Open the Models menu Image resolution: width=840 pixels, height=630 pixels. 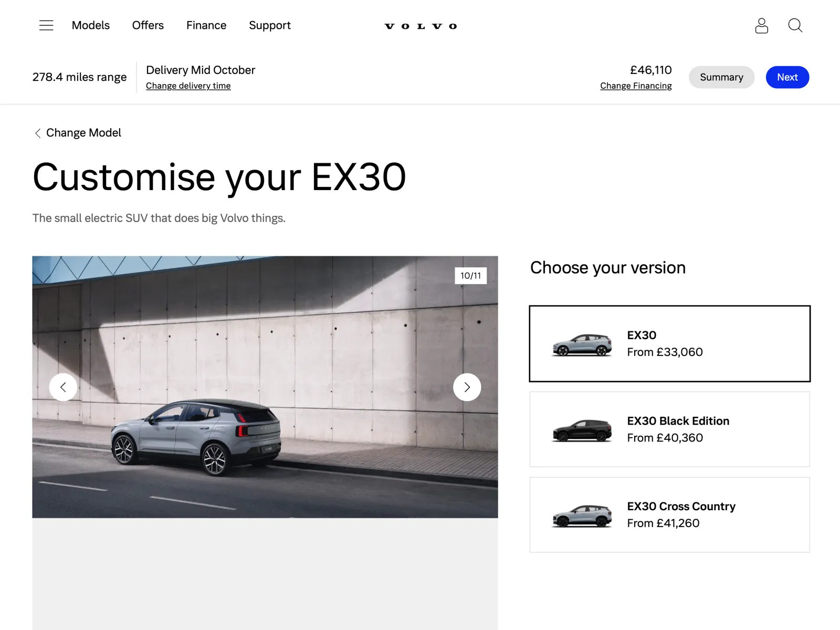[91, 25]
